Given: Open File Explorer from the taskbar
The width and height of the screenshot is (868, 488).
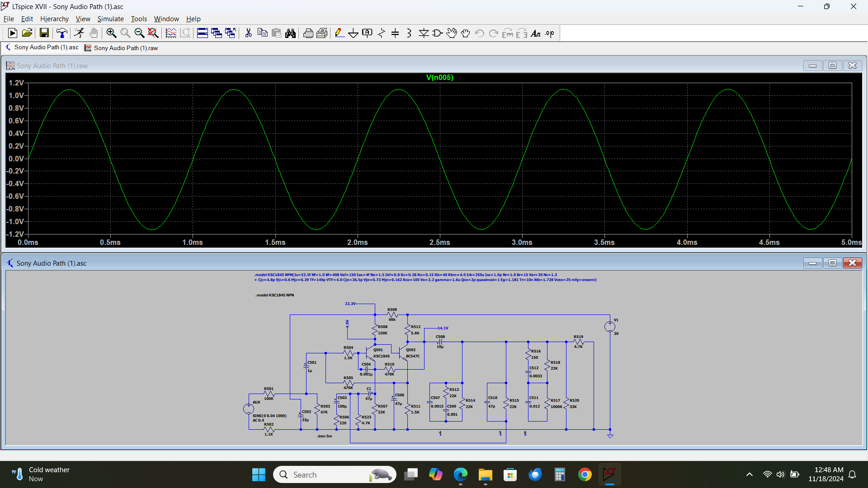Looking at the screenshot, I should point(485,474).
